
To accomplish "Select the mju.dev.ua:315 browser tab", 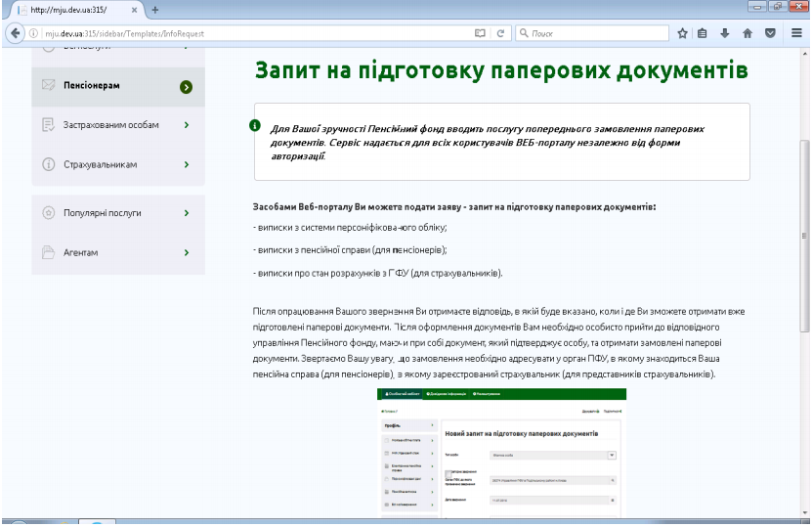I will 77,10.
